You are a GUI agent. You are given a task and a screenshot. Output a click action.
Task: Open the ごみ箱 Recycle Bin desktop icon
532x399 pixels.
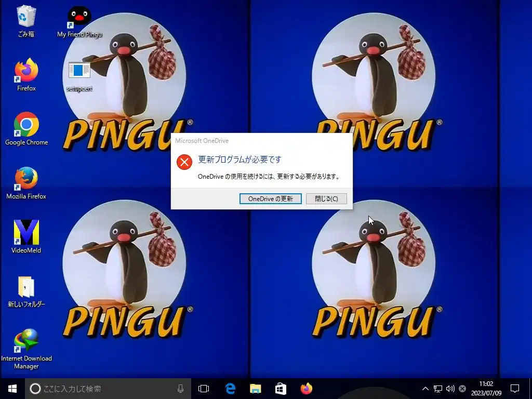tap(26, 20)
